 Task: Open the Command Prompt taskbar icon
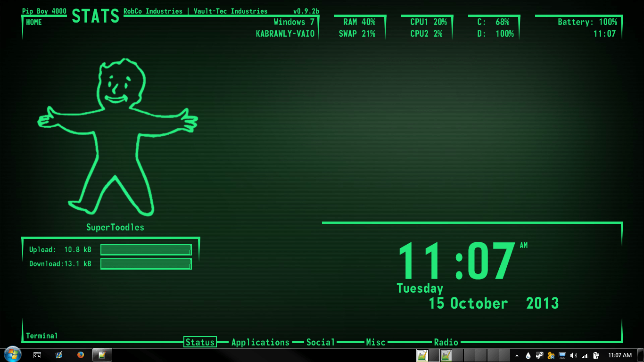pyautogui.click(x=37, y=356)
